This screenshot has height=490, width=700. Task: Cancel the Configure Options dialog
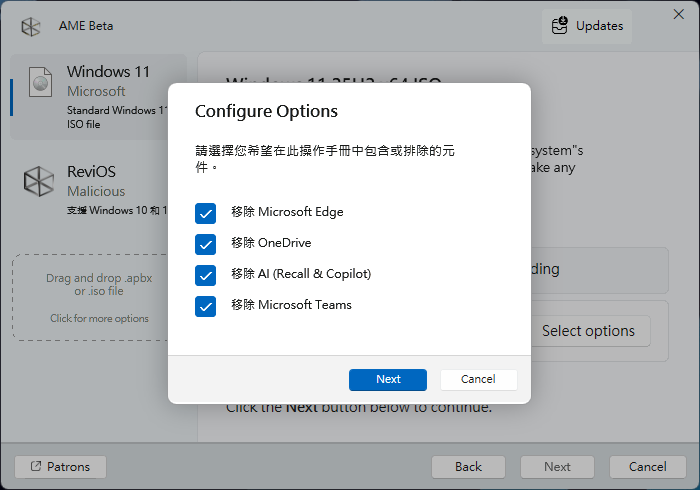tap(478, 380)
